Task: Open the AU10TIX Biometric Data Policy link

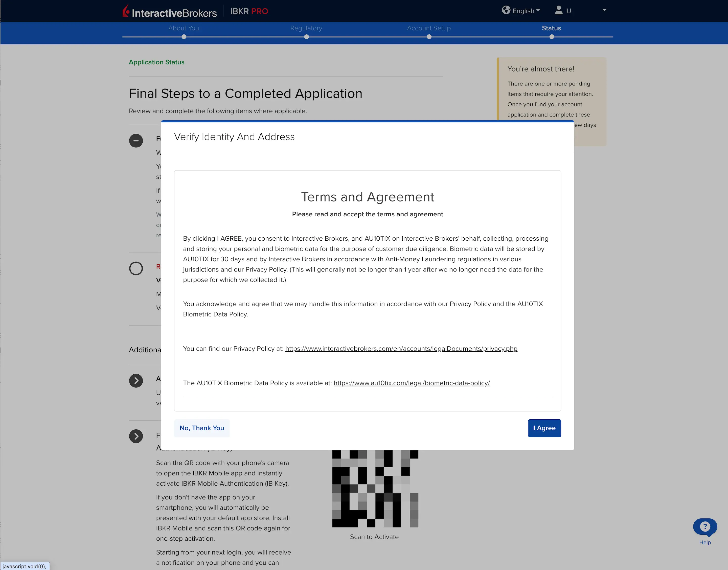Action: tap(411, 383)
